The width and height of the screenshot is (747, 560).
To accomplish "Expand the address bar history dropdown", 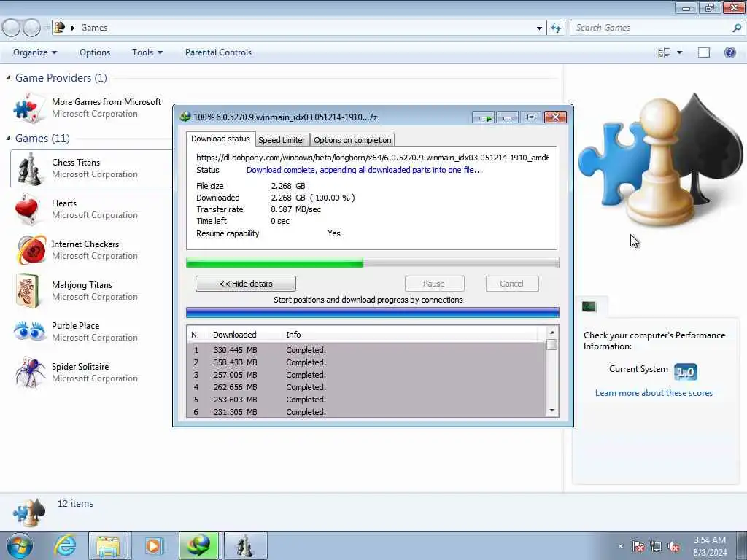I will 539,28.
